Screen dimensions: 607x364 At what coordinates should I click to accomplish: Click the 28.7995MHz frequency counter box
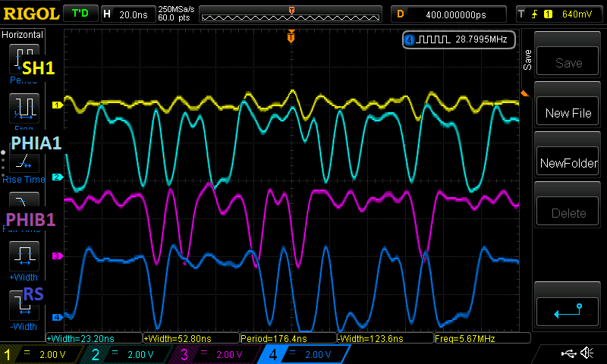459,39
